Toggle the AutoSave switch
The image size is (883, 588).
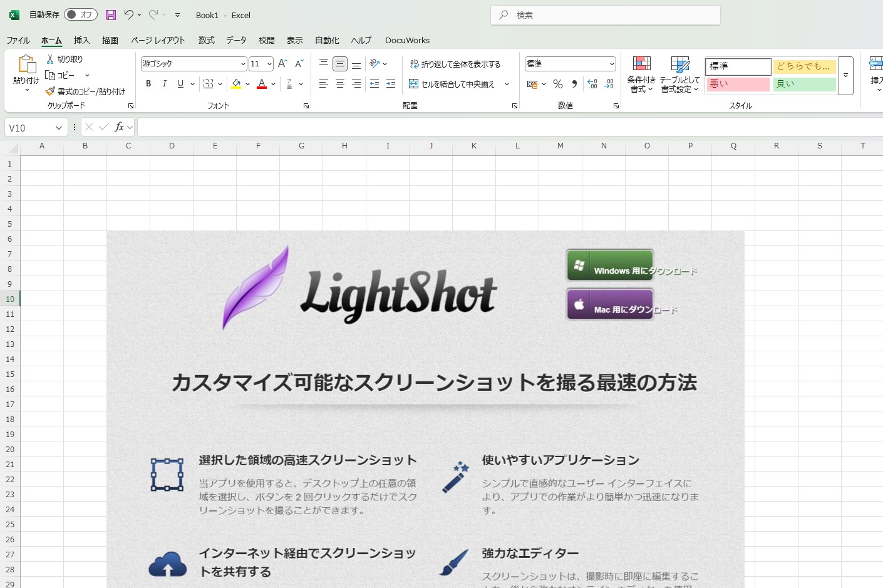pos(81,14)
